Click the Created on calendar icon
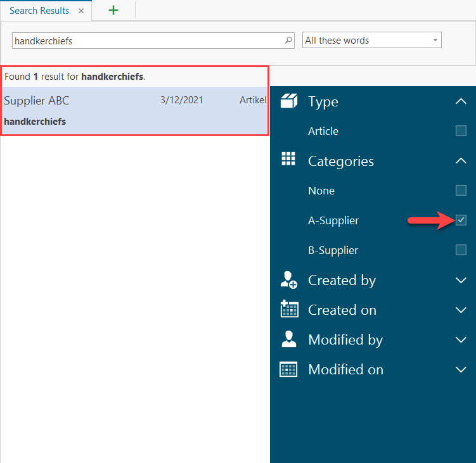476x463 pixels. pos(289,310)
